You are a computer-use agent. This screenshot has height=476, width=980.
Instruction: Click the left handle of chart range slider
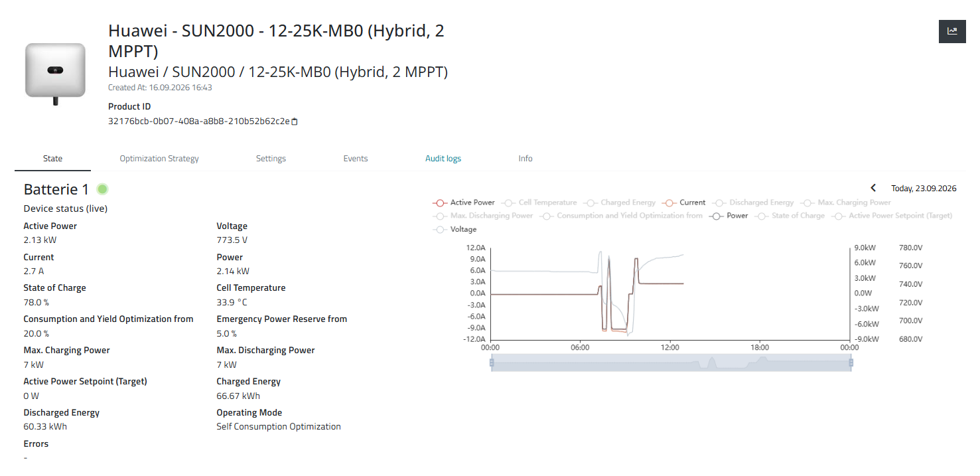coord(492,362)
